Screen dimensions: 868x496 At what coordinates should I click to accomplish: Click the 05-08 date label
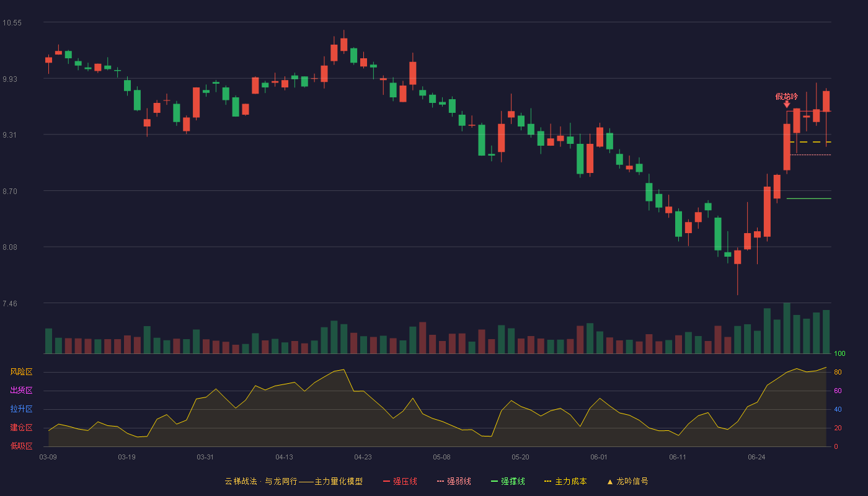(x=441, y=457)
